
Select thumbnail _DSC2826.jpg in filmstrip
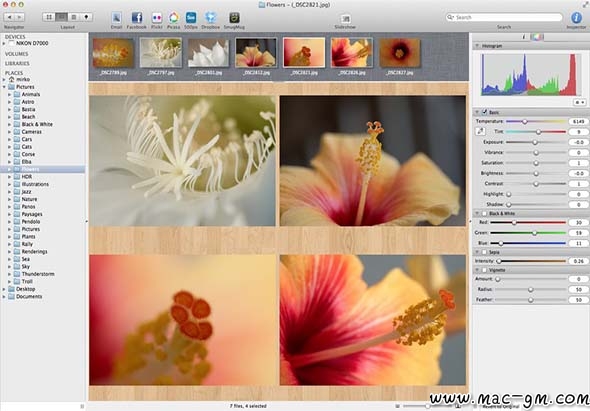[352, 53]
